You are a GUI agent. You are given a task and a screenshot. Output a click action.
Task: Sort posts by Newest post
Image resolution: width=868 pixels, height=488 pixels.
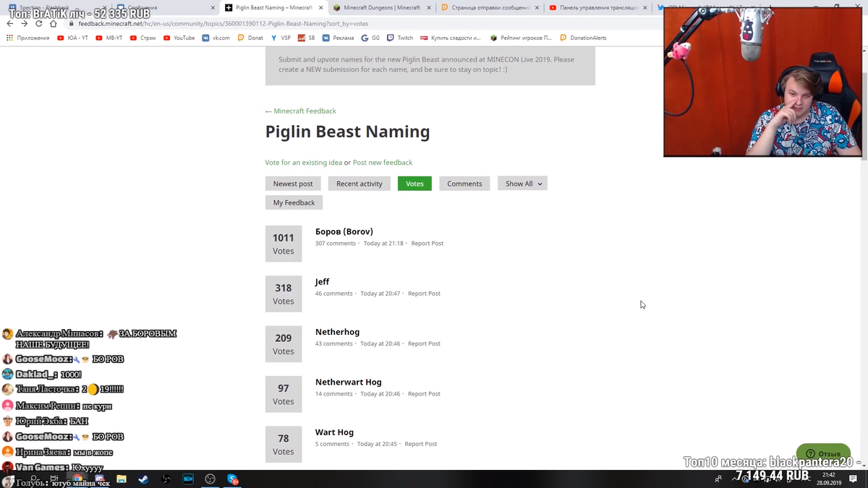click(293, 184)
